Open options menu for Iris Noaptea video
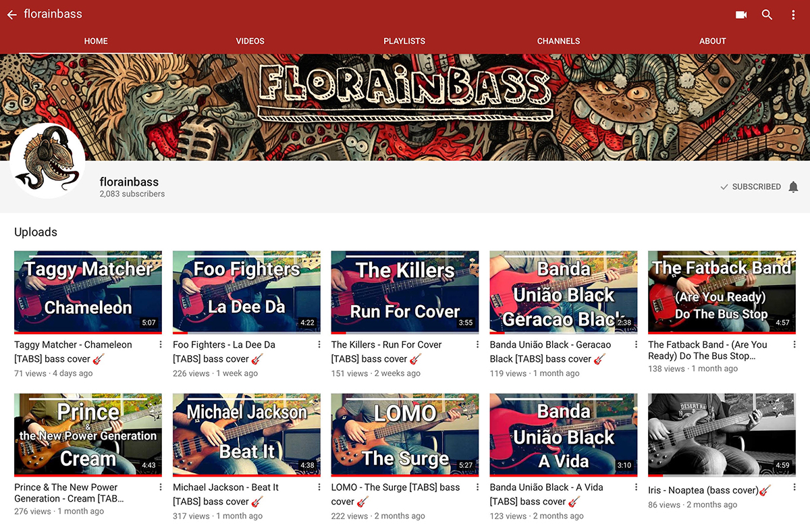This screenshot has width=810, height=532. 794,487
